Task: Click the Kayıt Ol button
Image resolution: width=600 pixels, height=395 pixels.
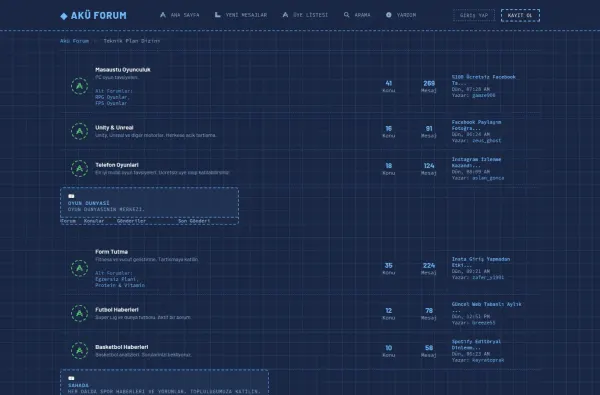Action: [x=520, y=15]
